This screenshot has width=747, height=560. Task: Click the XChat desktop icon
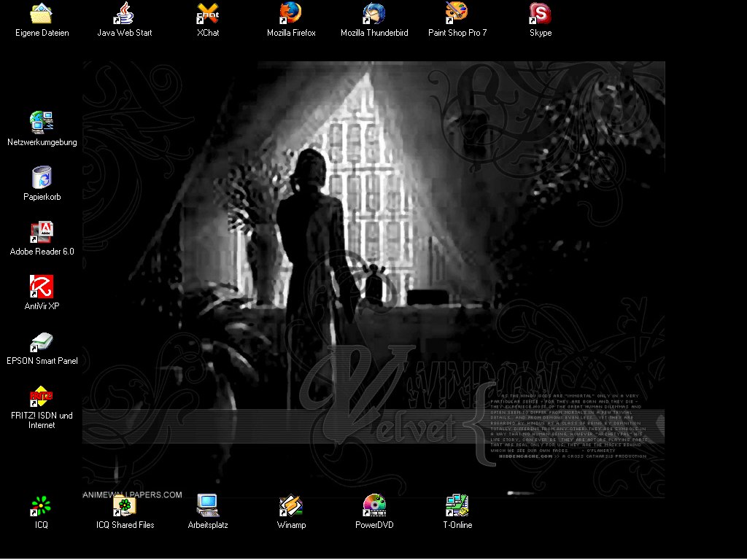pos(208,14)
